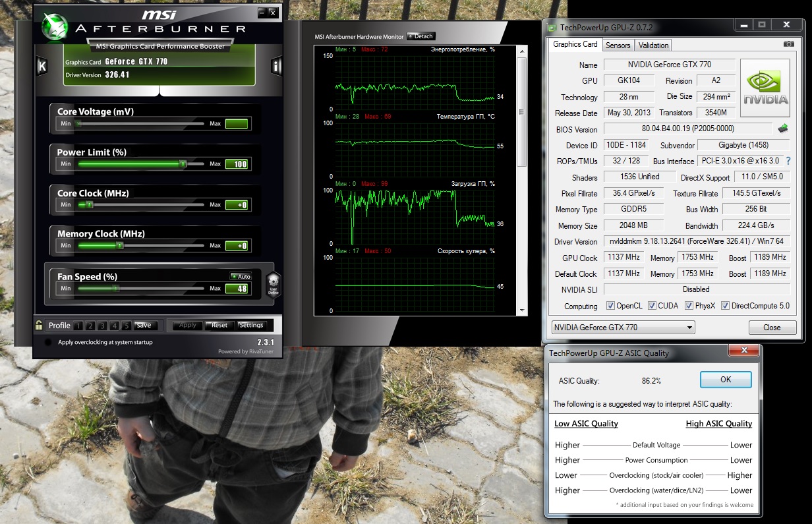Viewport: 812px width, 524px height.
Task: Select profile slot 5
Action: pyautogui.click(x=127, y=326)
